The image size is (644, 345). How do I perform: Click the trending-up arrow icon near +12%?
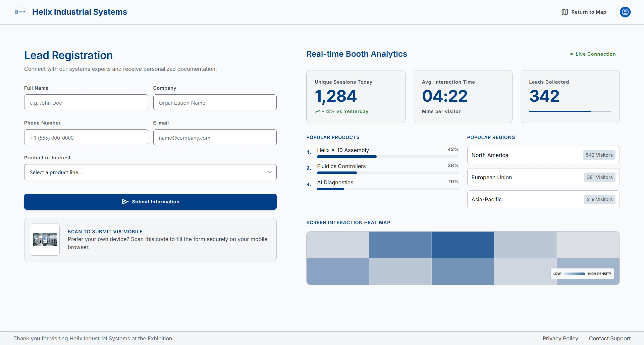[317, 112]
